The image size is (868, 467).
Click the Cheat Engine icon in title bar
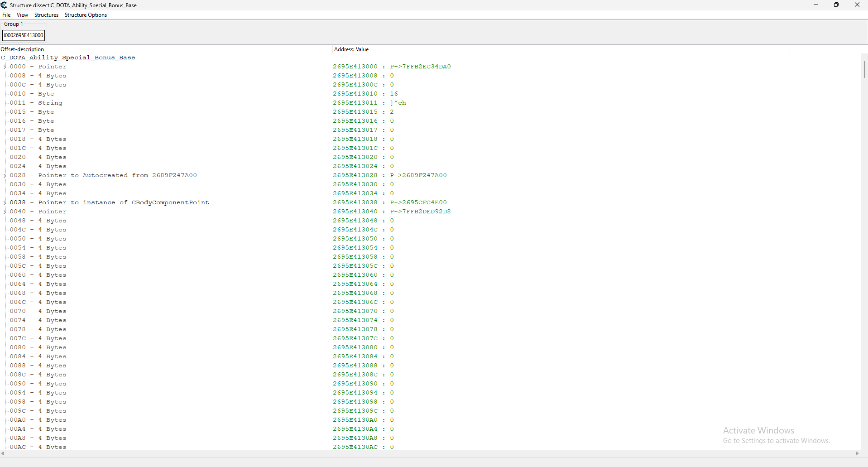[4, 5]
